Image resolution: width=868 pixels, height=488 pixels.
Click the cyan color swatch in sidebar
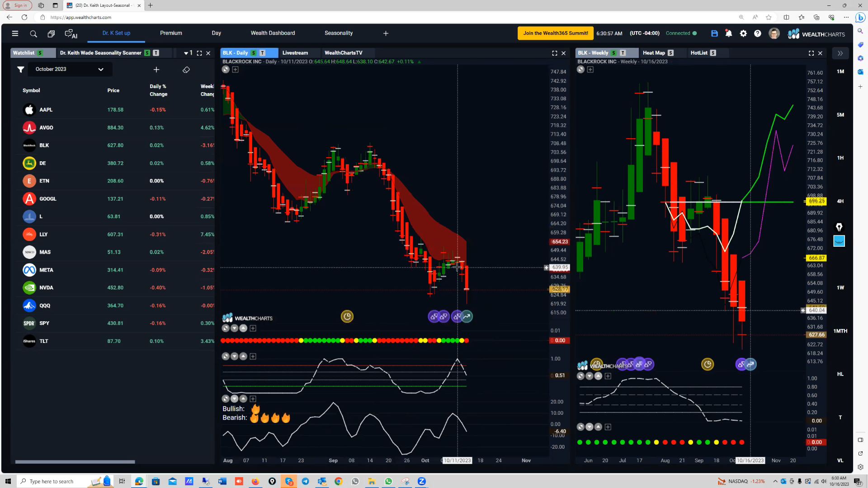coord(839,241)
